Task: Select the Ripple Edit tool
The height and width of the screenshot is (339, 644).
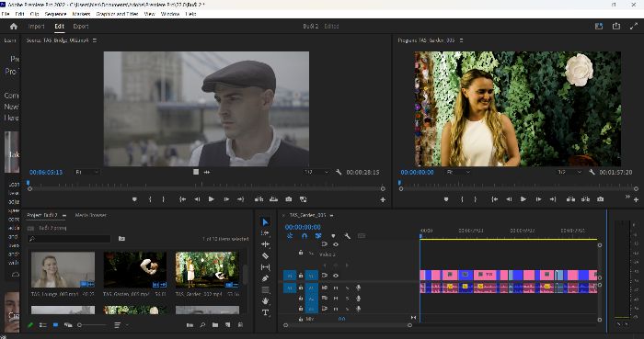Action: [265, 244]
